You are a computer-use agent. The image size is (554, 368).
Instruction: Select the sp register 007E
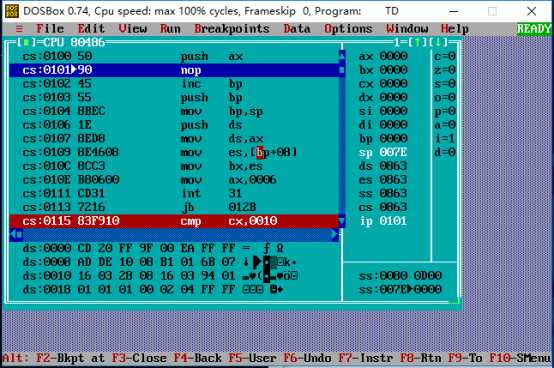coord(383,152)
